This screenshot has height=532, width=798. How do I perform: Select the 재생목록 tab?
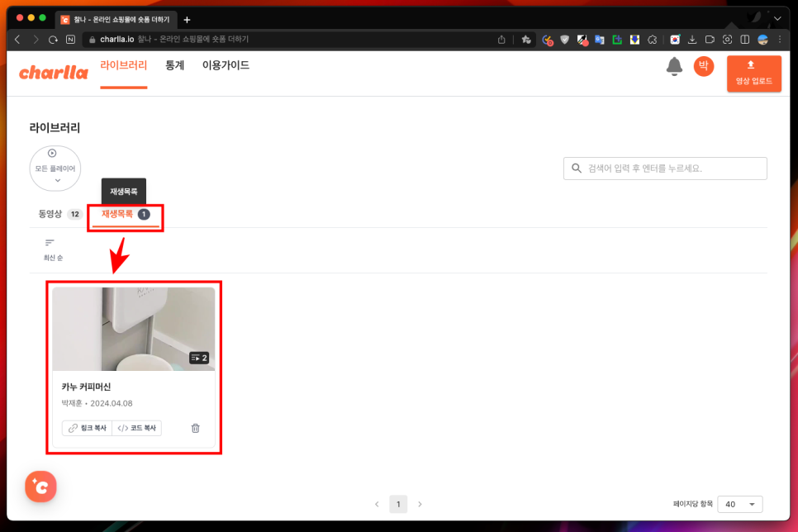(126, 214)
